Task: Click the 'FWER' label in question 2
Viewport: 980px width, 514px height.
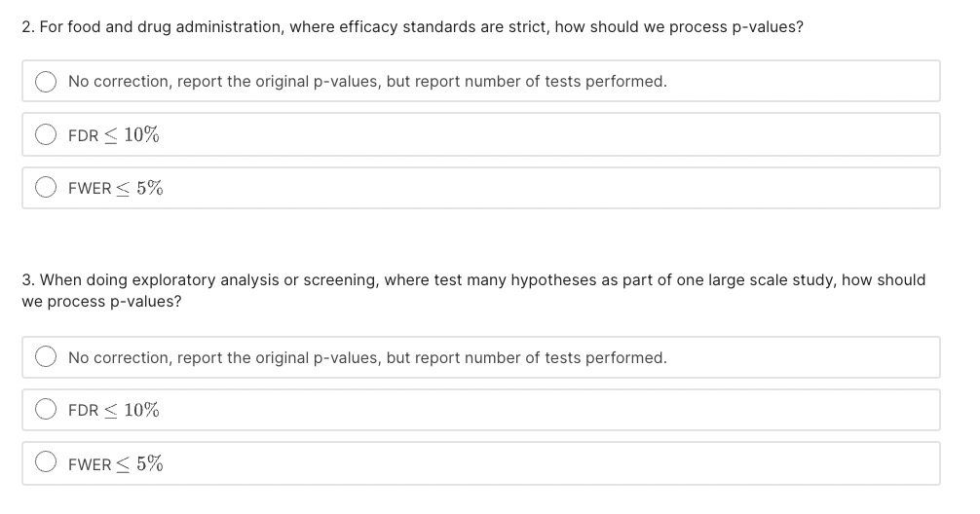Action: click(90, 189)
